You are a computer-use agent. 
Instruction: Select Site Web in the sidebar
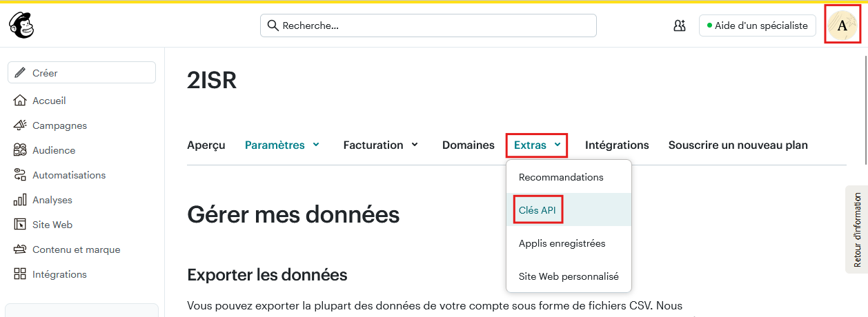tap(52, 225)
